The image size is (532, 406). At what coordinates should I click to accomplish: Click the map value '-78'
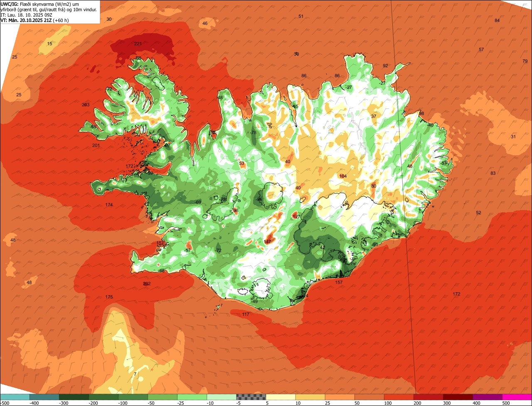click(x=253, y=133)
